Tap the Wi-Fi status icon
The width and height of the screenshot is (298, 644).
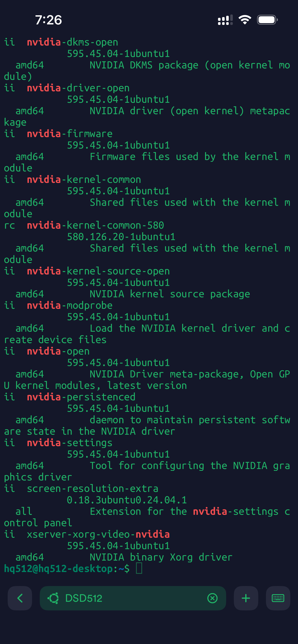[x=245, y=20]
